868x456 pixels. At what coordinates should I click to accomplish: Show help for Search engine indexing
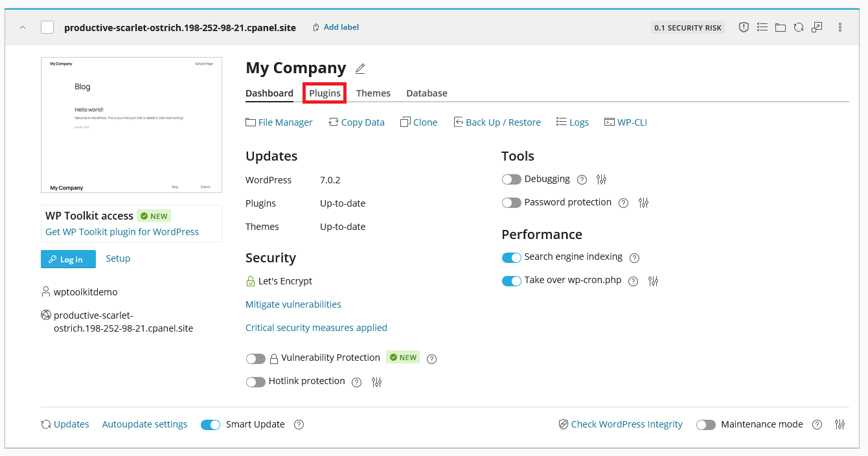pos(634,258)
